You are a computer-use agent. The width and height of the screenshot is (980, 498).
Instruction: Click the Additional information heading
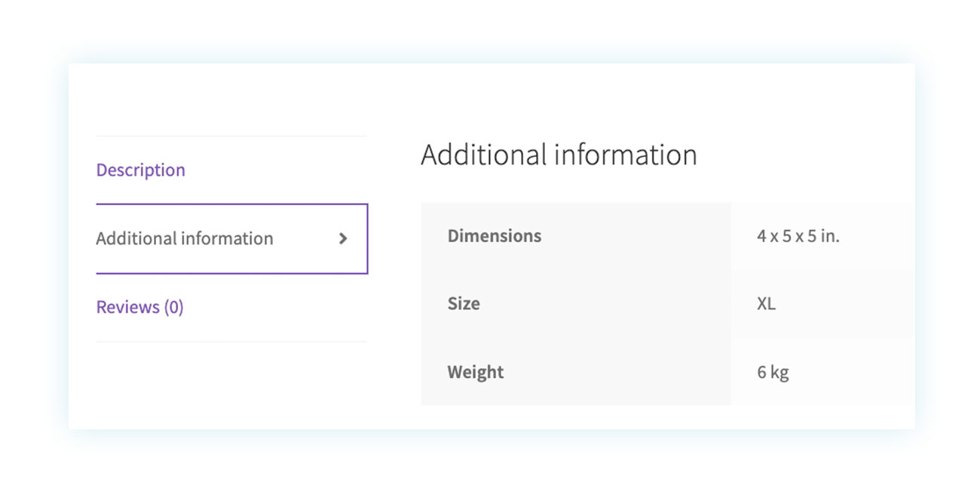coord(559,155)
